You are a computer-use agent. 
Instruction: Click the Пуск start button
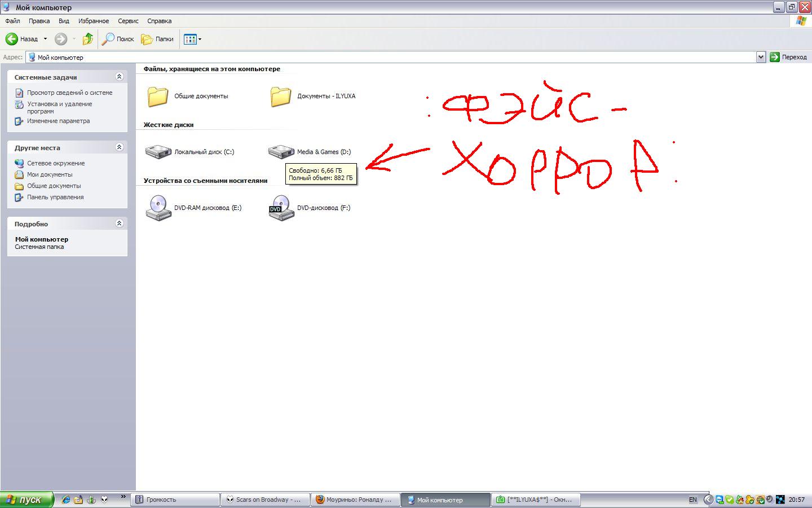[x=27, y=500]
